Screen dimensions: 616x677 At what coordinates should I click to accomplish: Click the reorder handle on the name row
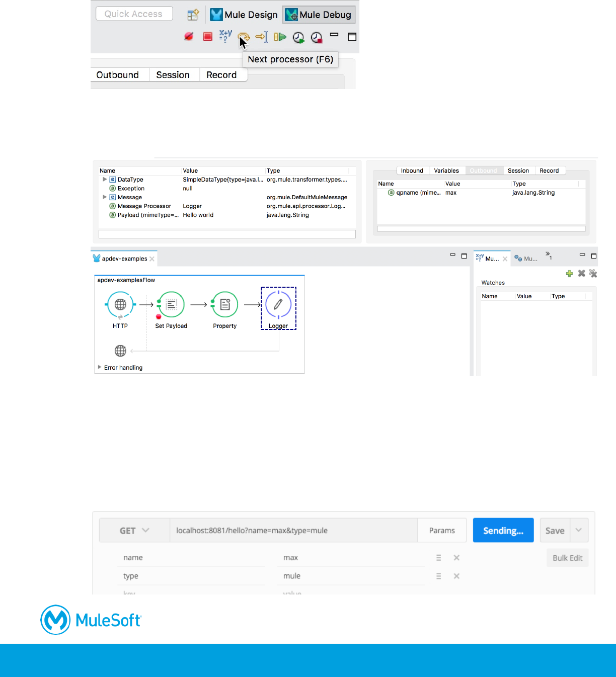click(x=438, y=558)
